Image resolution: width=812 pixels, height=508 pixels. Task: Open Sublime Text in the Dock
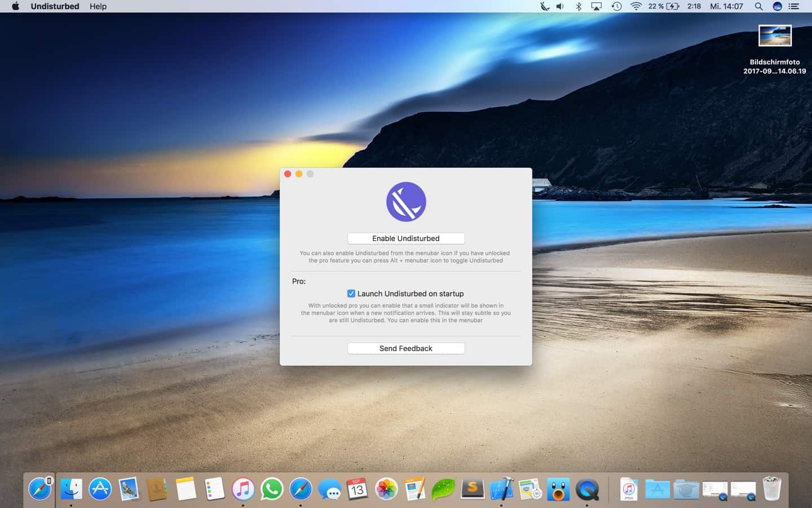[x=473, y=489]
